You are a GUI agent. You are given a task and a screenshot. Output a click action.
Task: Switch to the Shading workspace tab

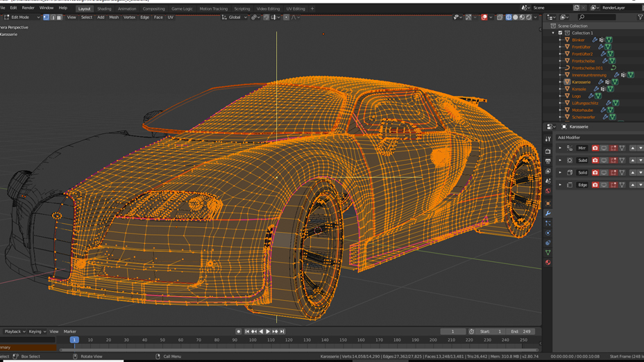pyautogui.click(x=104, y=8)
